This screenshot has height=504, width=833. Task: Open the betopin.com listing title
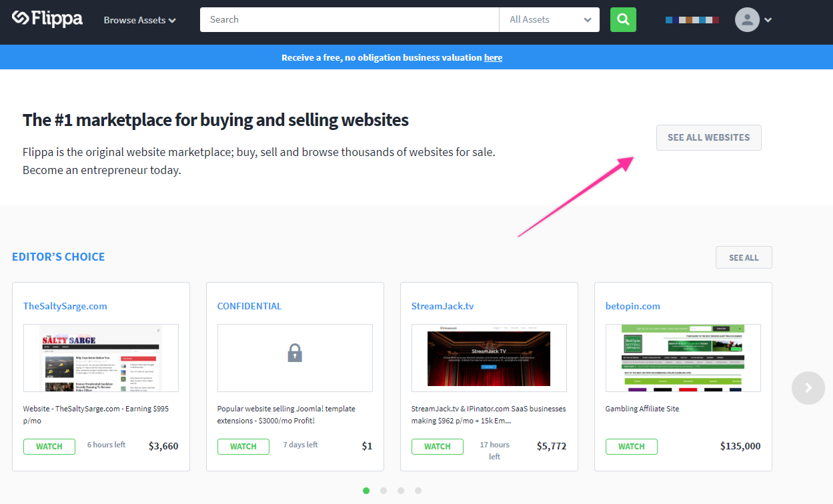[633, 306]
